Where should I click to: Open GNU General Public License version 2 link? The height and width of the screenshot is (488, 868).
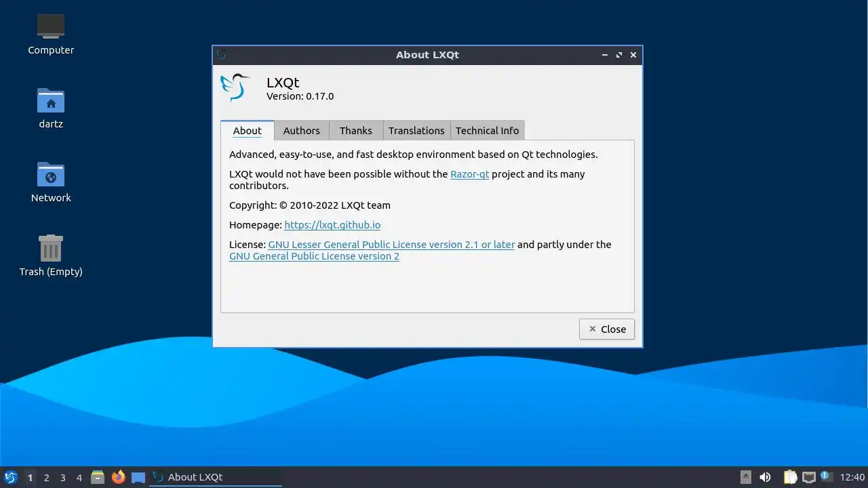pos(314,256)
